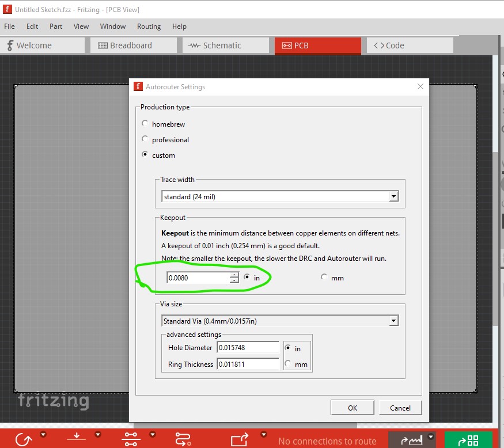Image resolution: width=504 pixels, height=448 pixels.
Task: Select the Keepout inches unit radio
Action: point(247,277)
